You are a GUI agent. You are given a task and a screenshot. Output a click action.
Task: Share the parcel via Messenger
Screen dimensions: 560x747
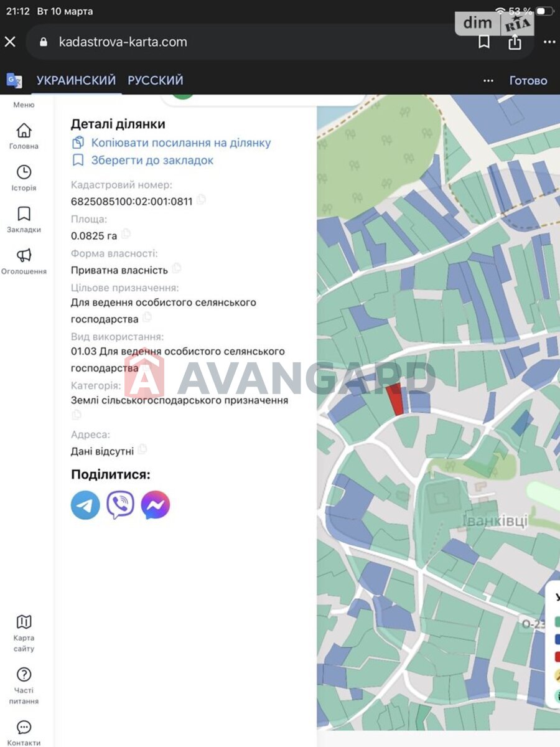tap(156, 505)
